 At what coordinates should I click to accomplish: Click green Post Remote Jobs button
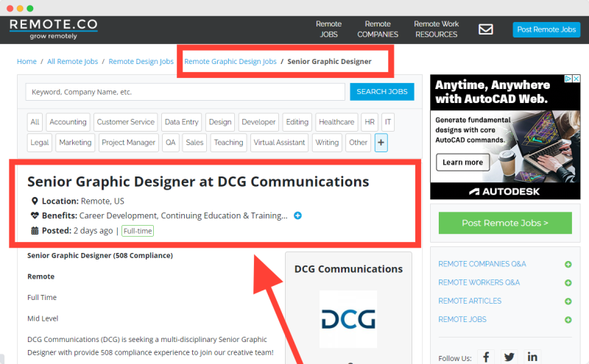[505, 223]
